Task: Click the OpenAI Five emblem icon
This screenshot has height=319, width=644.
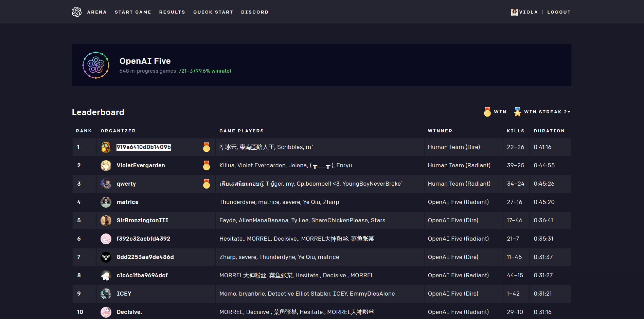Action: tap(96, 65)
